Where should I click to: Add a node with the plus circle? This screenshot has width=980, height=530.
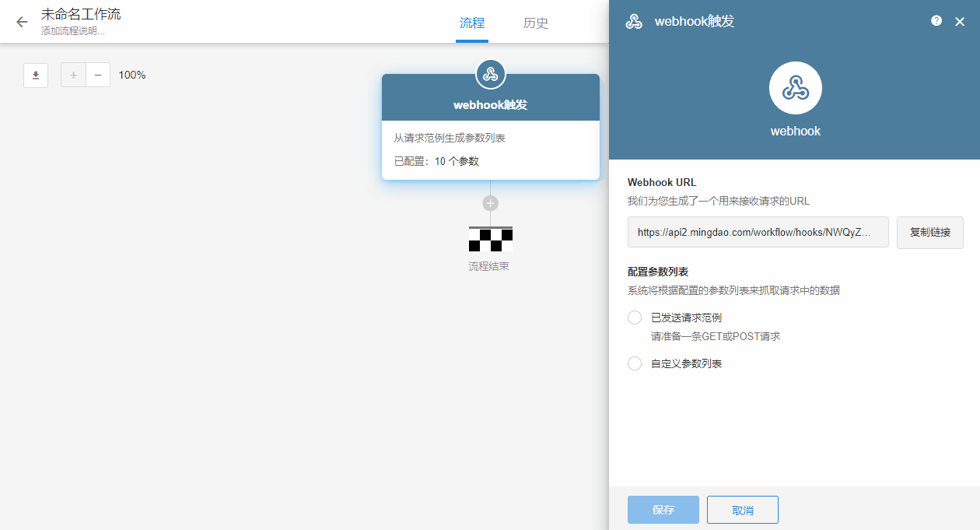coord(490,203)
